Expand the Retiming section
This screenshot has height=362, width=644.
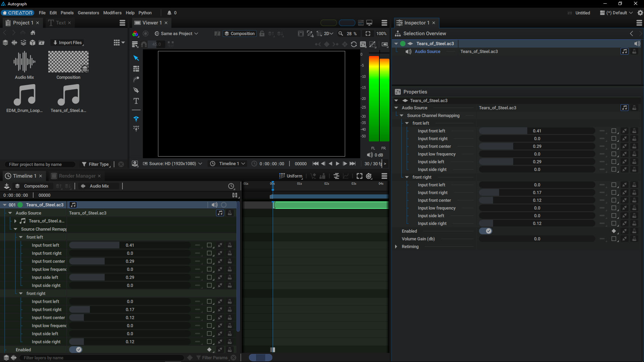click(396, 246)
